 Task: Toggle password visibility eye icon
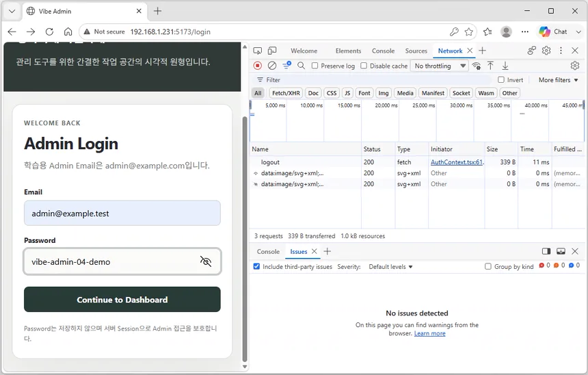(x=206, y=261)
